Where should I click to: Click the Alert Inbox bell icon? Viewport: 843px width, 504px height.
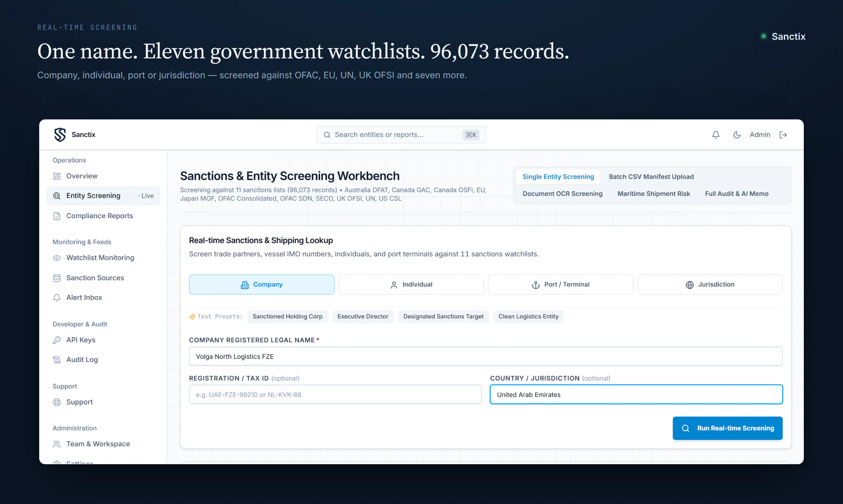[x=57, y=297]
